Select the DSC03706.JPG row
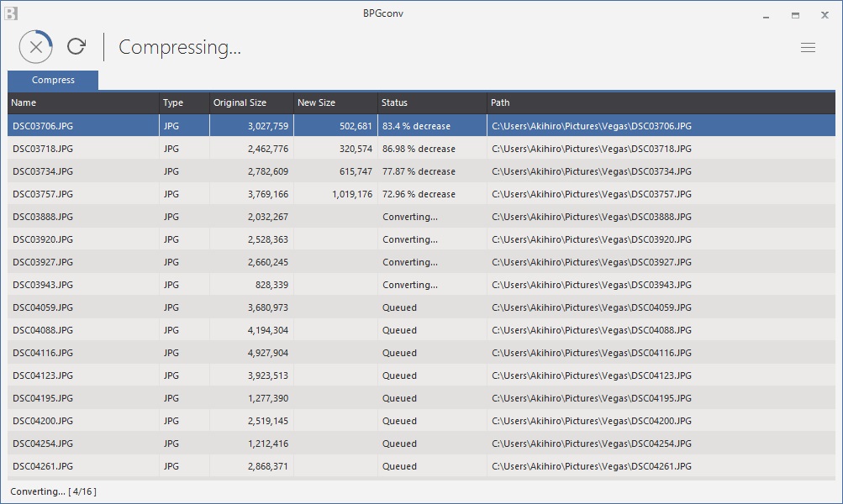Viewport: 843px width, 504px height. tap(43, 126)
